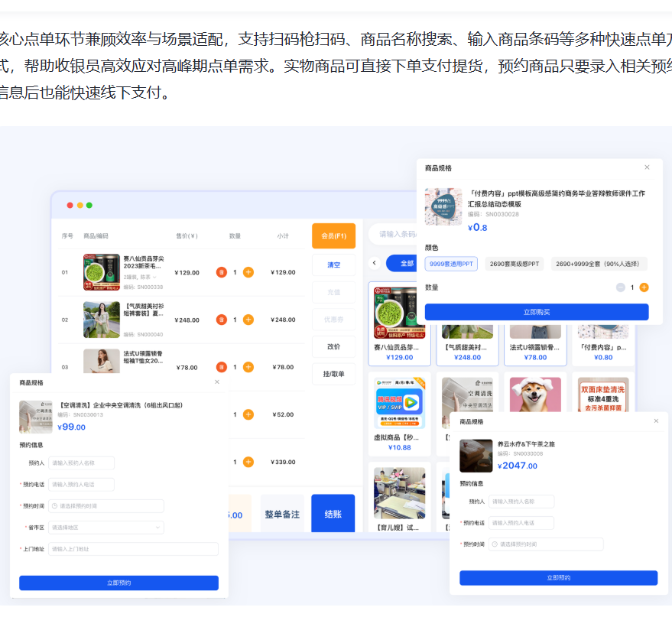Click the 上门地址 address input field
The width and height of the screenshot is (672, 617).
point(133,549)
